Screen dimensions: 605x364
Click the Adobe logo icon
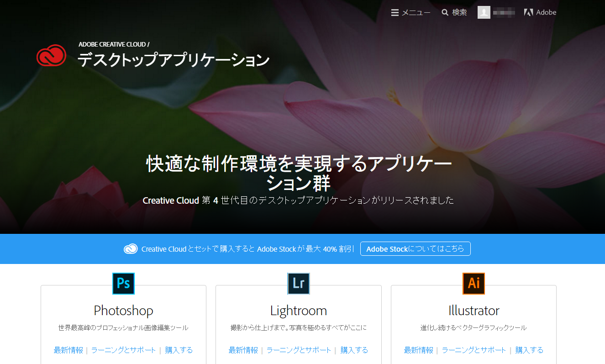click(529, 13)
